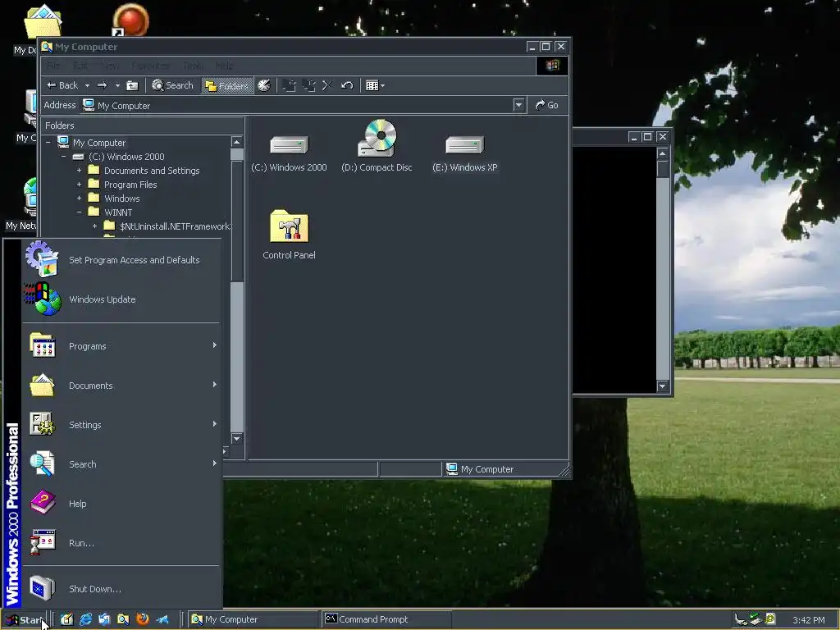The width and height of the screenshot is (840, 630).
Task: Open the Settings submenu
Action: click(x=121, y=425)
